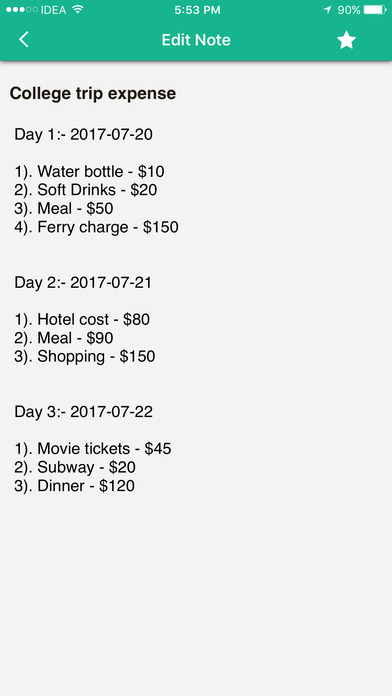This screenshot has height=696, width=392.
Task: Place cursor on Movie tickets - $45 line
Action: click(x=93, y=449)
